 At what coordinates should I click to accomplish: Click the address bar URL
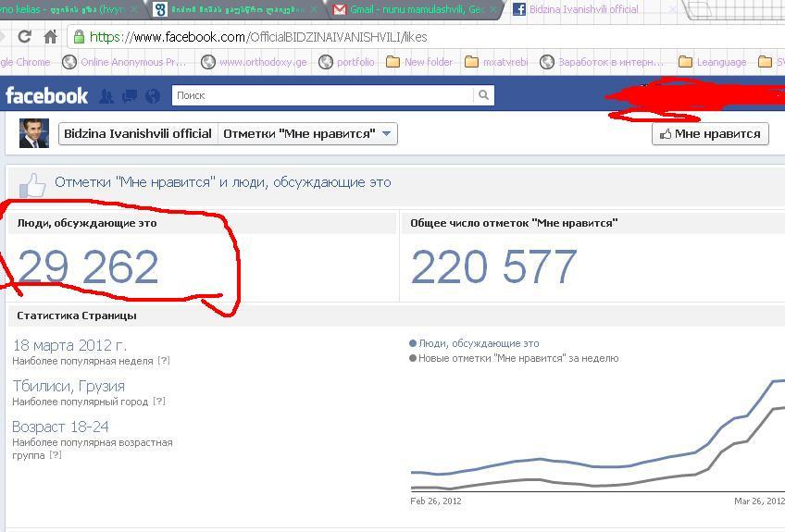pos(258,37)
